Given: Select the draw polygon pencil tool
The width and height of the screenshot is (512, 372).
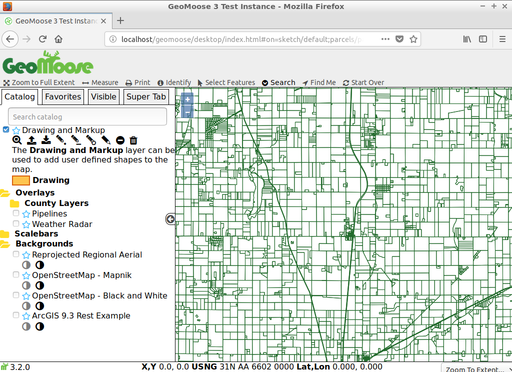Looking at the screenshot, I should [91, 140].
